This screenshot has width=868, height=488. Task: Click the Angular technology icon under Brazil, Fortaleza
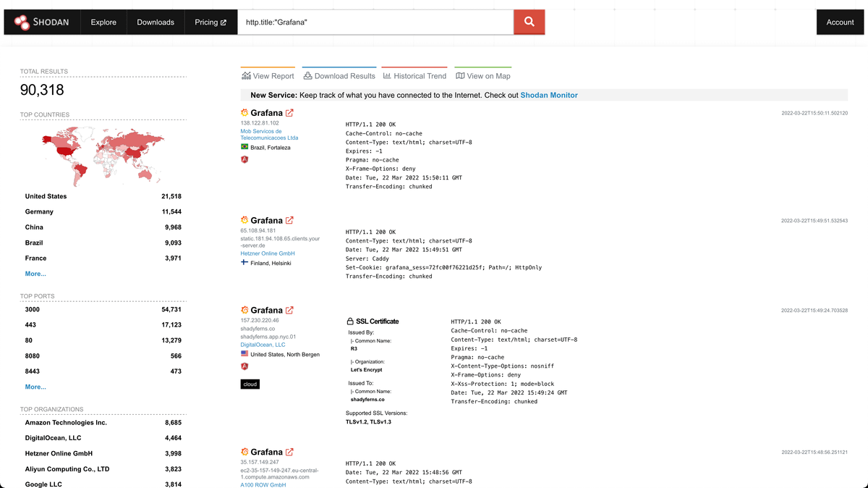pyautogui.click(x=244, y=159)
